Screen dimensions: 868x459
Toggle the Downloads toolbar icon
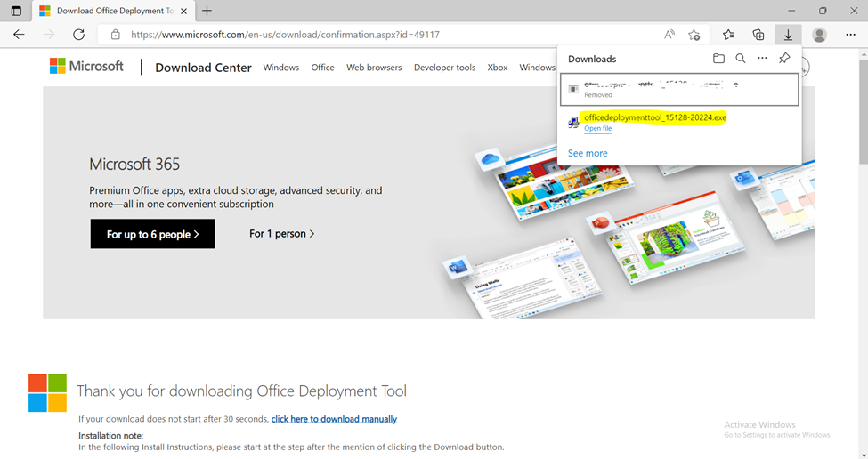(x=788, y=35)
